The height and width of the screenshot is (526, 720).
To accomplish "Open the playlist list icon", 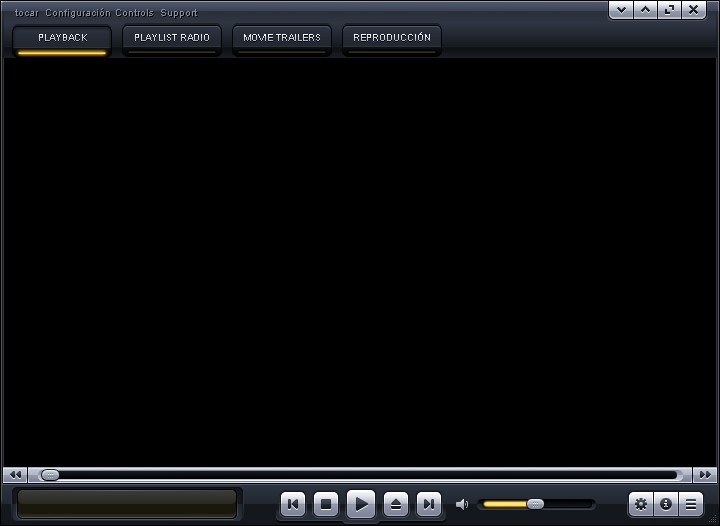I will tap(691, 504).
